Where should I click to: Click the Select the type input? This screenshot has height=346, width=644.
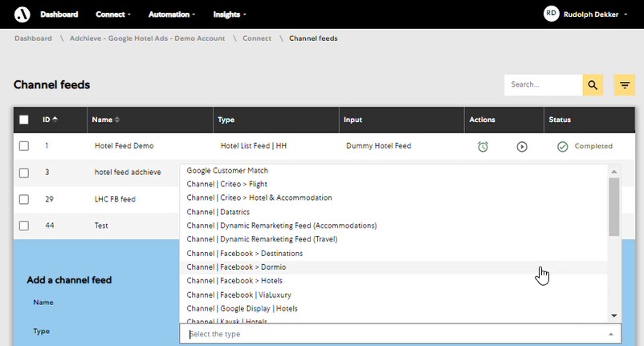coord(400,334)
